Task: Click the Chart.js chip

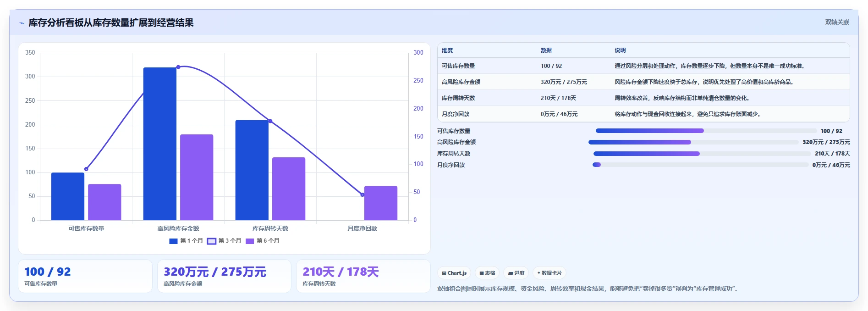Action: tap(454, 273)
